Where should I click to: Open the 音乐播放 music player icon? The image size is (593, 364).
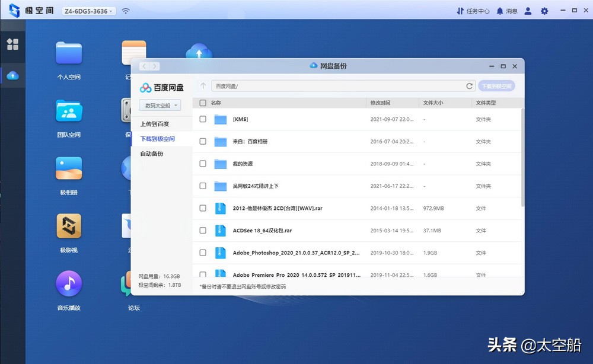point(69,283)
